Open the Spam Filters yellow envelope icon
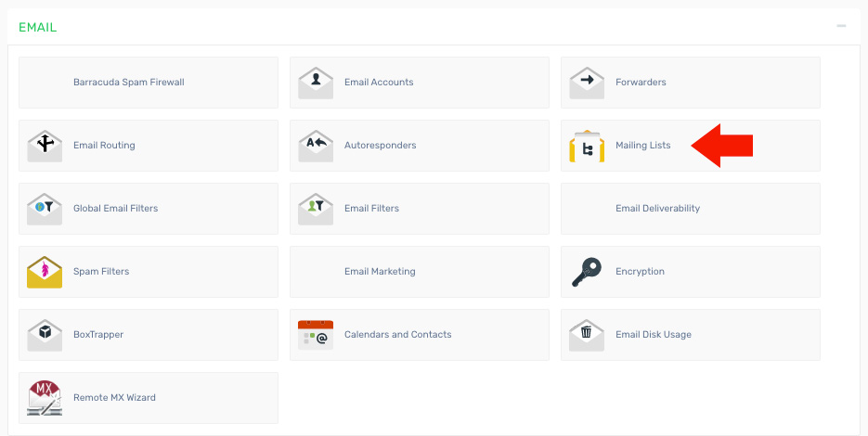The image size is (868, 436). point(45,272)
